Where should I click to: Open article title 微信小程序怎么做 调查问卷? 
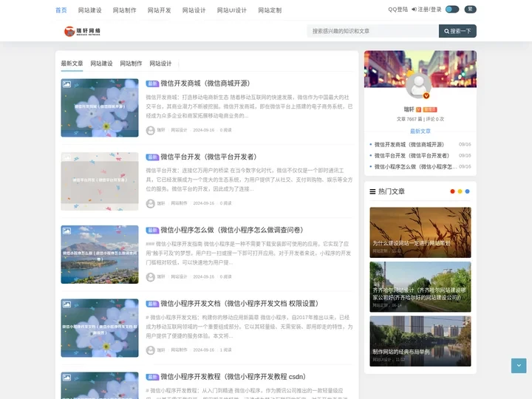tap(232, 230)
